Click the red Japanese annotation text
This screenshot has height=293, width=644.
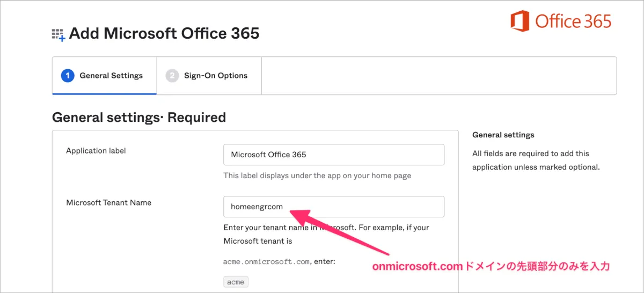491,267
